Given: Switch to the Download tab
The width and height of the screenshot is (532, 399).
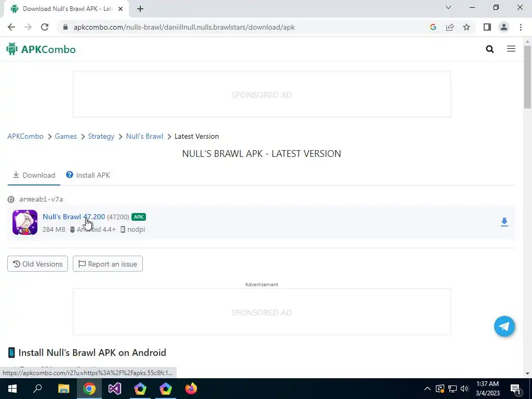Looking at the screenshot, I should coord(34,175).
